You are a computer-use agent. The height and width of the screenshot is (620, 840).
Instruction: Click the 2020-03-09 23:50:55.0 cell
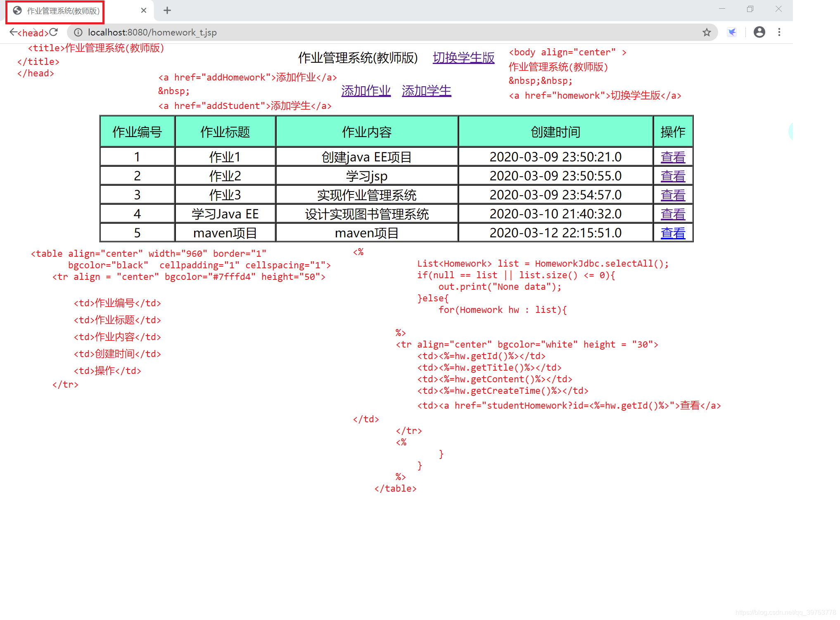(555, 176)
